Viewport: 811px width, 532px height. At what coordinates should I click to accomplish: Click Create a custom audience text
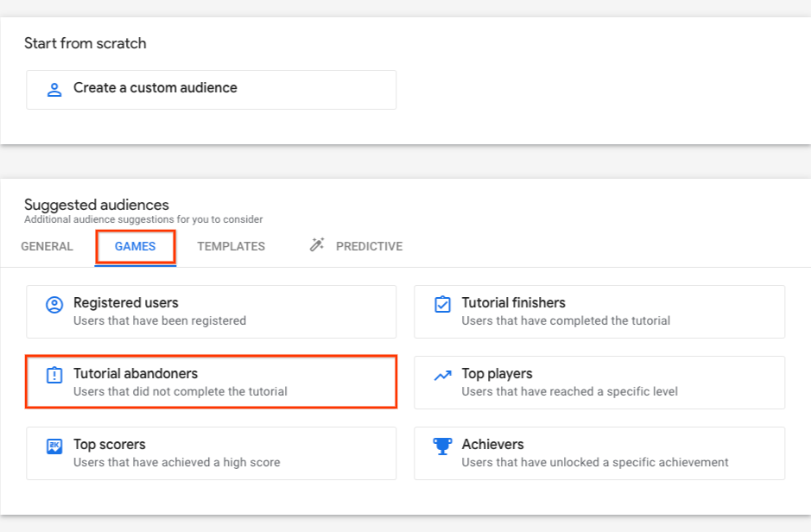(155, 88)
